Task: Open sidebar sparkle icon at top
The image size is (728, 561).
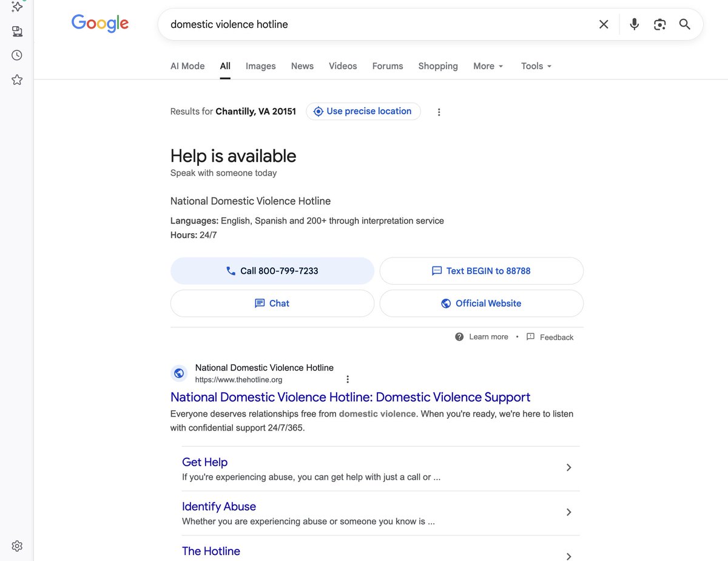Action: [17, 7]
